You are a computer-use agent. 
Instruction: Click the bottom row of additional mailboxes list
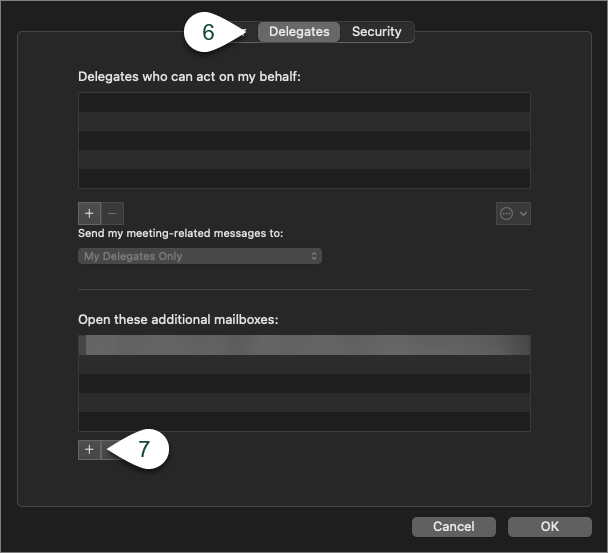(x=304, y=421)
